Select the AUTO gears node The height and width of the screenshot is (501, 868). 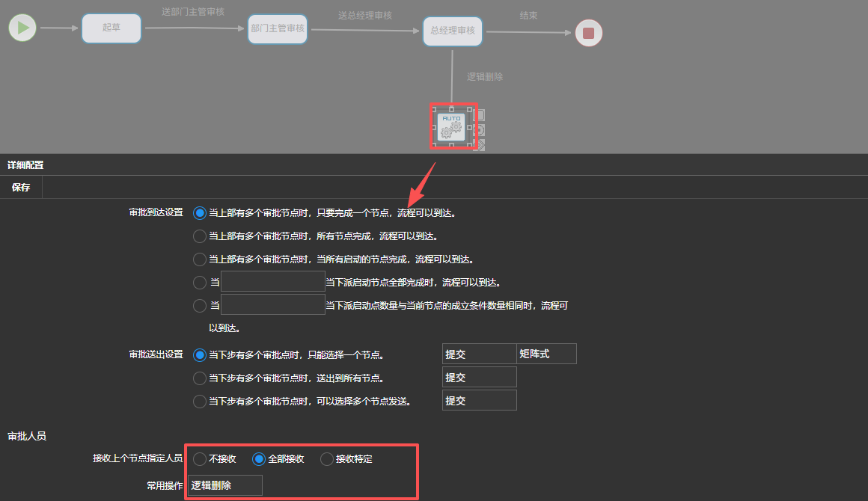pyautogui.click(x=451, y=127)
